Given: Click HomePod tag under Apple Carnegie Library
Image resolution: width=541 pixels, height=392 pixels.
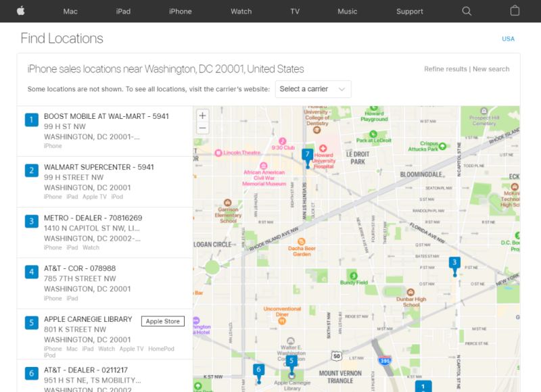Looking at the screenshot, I should [x=161, y=349].
